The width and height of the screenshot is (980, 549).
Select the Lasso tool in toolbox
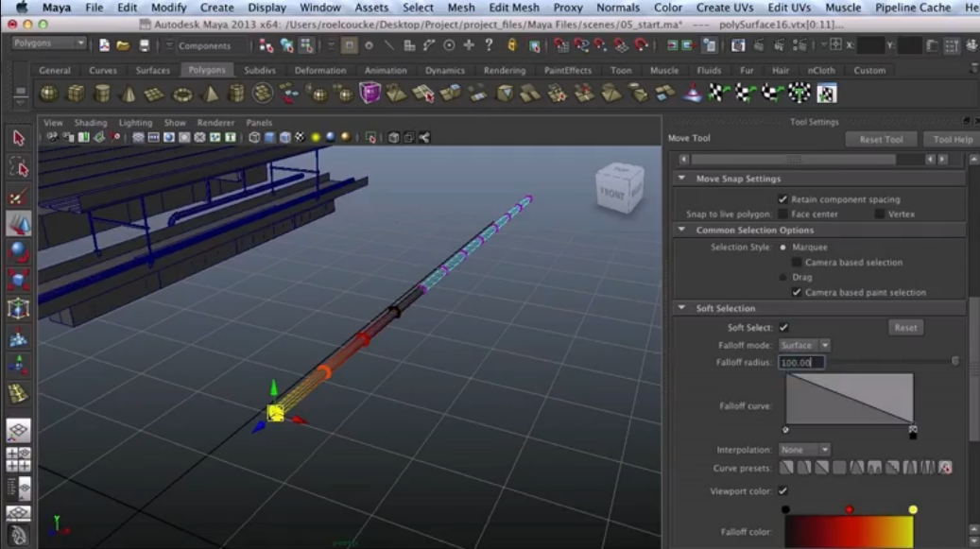coord(18,167)
